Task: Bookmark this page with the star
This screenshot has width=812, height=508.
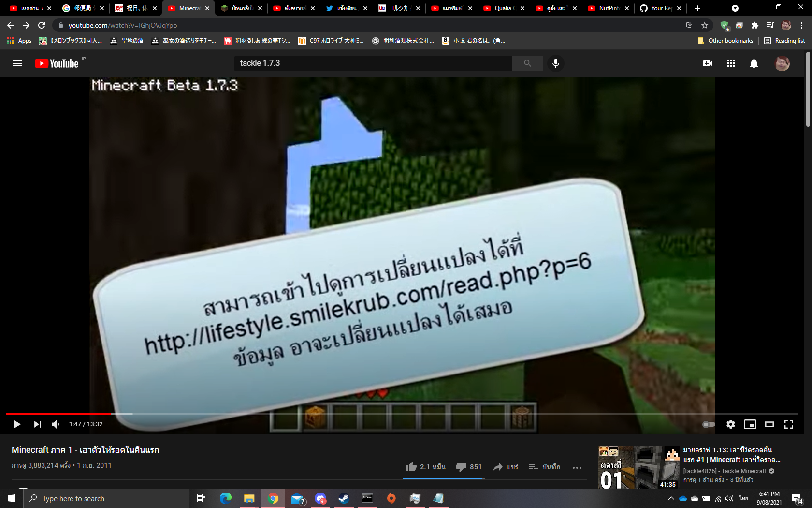Action: tap(705, 25)
